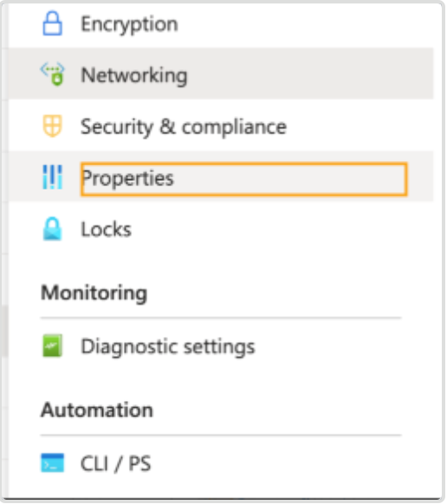Open Security & compliance settings

(184, 127)
